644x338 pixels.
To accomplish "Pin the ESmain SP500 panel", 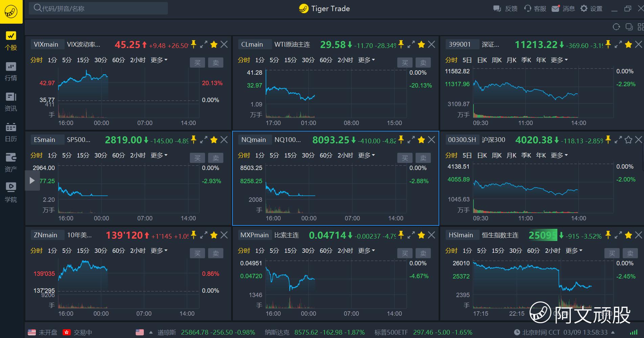I will [194, 139].
